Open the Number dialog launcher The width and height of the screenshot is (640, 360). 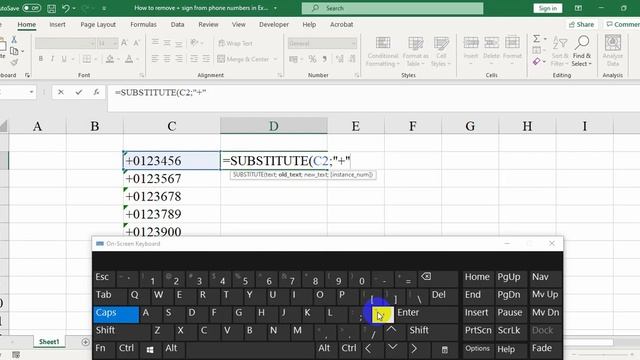pos(357,75)
